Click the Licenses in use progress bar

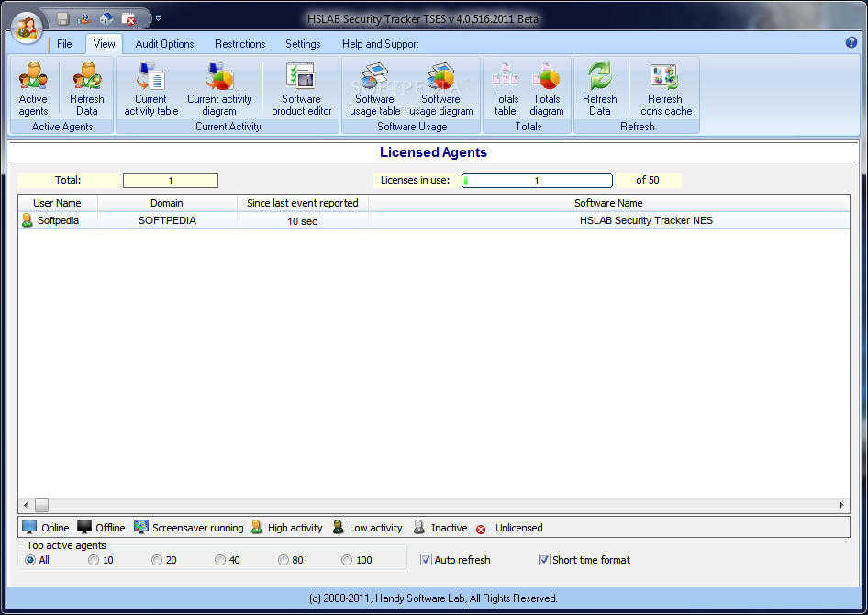(x=537, y=181)
